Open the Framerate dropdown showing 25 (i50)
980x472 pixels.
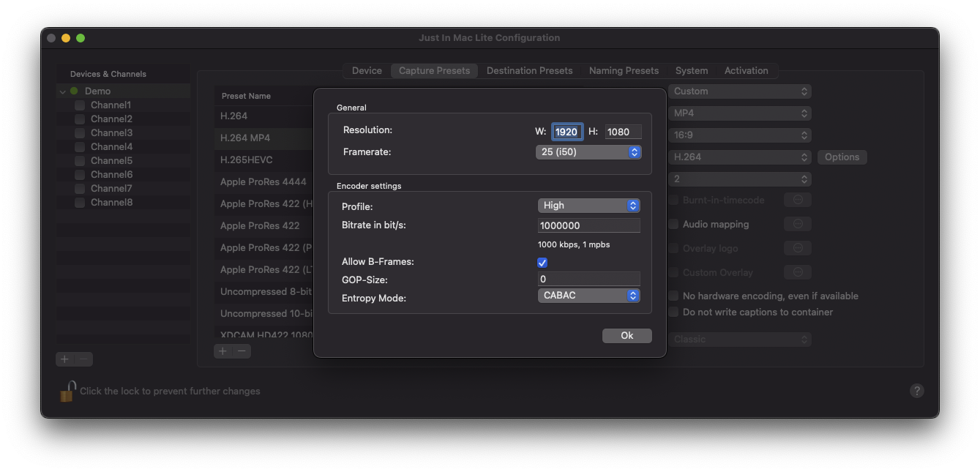coord(588,152)
